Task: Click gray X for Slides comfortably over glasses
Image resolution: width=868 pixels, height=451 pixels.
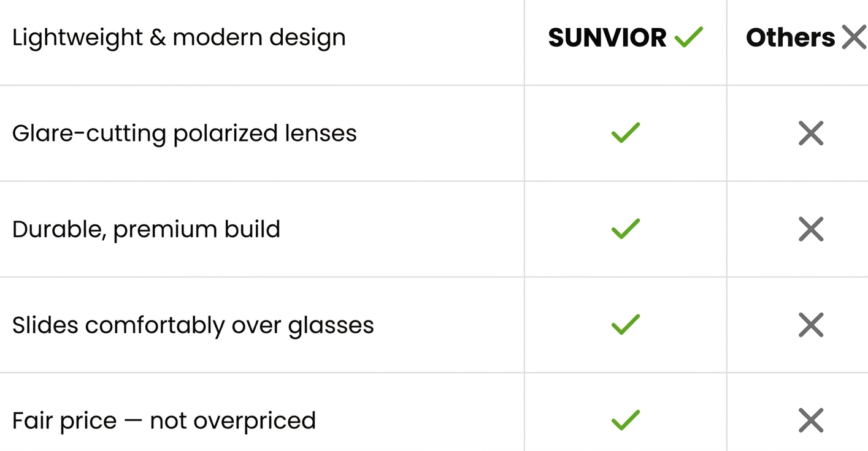Action: 811,325
